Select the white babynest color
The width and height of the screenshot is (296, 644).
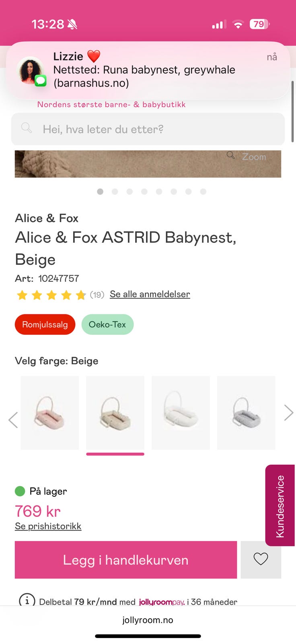click(181, 413)
